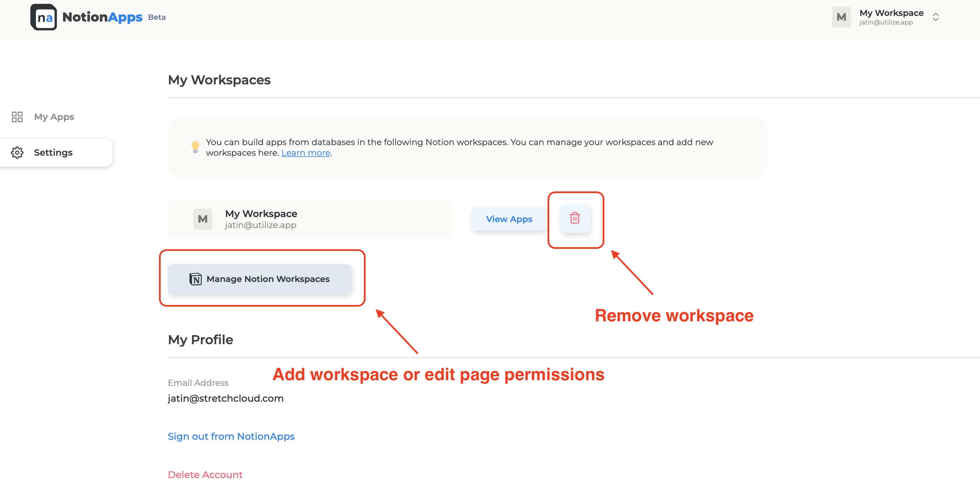Screen dimensions: 980x489
Task: Click the red trash delete workspace icon
Action: [574, 219]
